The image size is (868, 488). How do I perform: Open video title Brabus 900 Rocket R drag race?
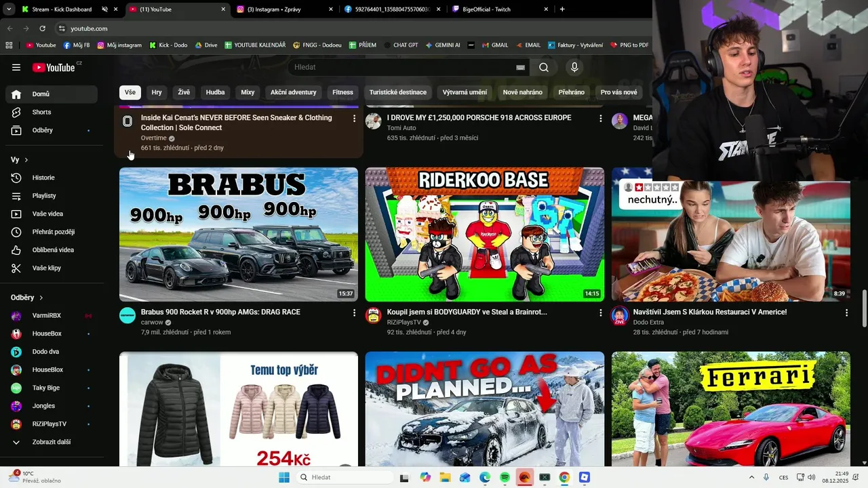click(220, 312)
